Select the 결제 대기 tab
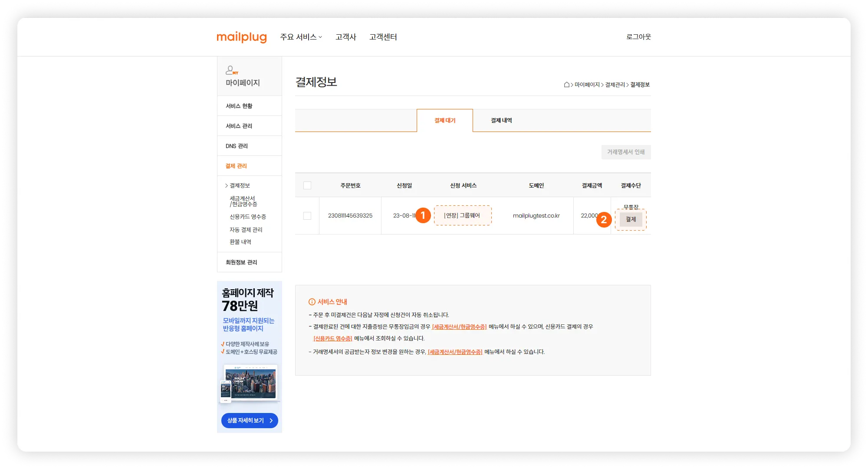This screenshot has height=469, width=868. (445, 121)
